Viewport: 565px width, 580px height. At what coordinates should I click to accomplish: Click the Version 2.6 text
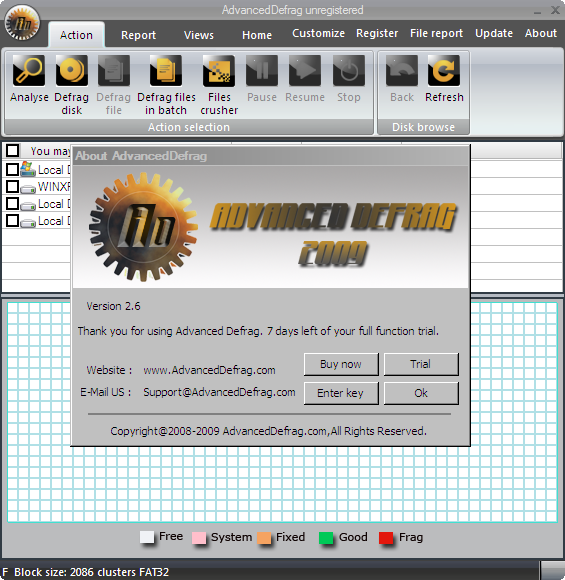click(113, 306)
